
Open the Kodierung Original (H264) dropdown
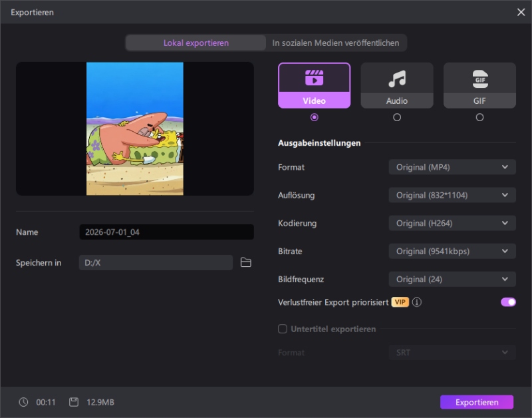point(452,223)
